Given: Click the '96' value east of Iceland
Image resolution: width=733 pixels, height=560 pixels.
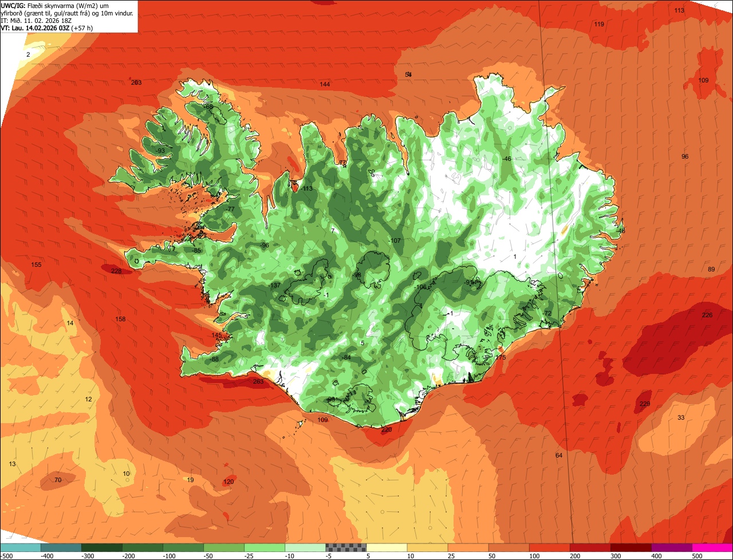Looking at the screenshot, I should point(685,157).
